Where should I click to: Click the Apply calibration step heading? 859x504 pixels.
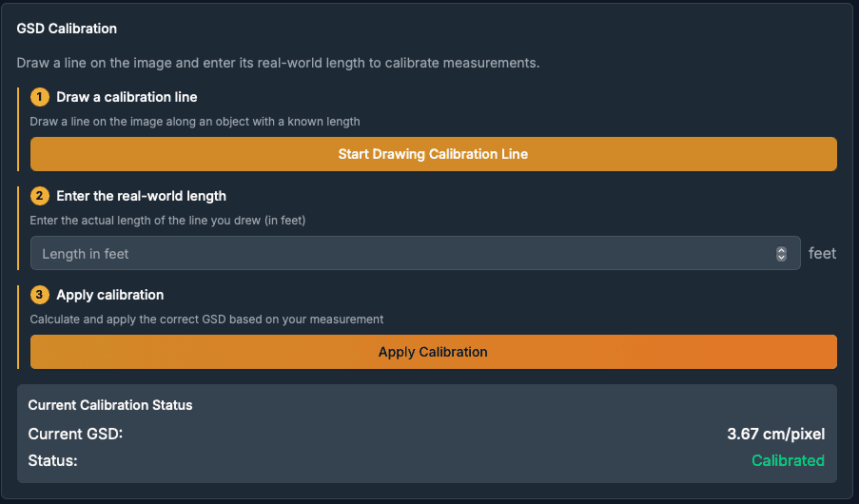tap(110, 295)
